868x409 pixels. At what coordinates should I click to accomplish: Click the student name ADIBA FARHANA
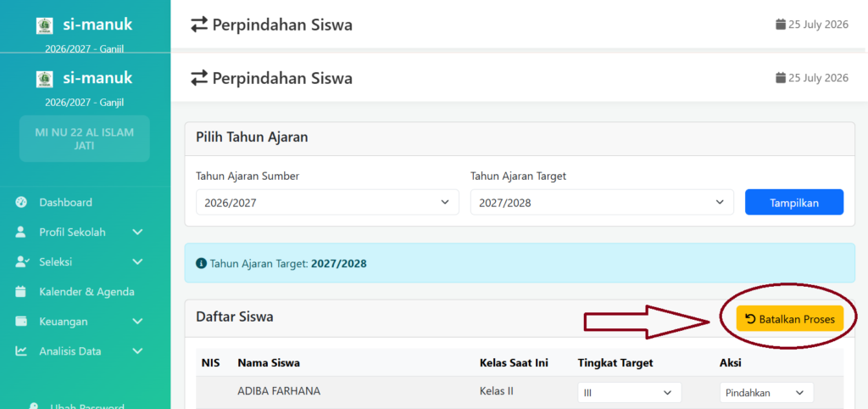point(279,391)
